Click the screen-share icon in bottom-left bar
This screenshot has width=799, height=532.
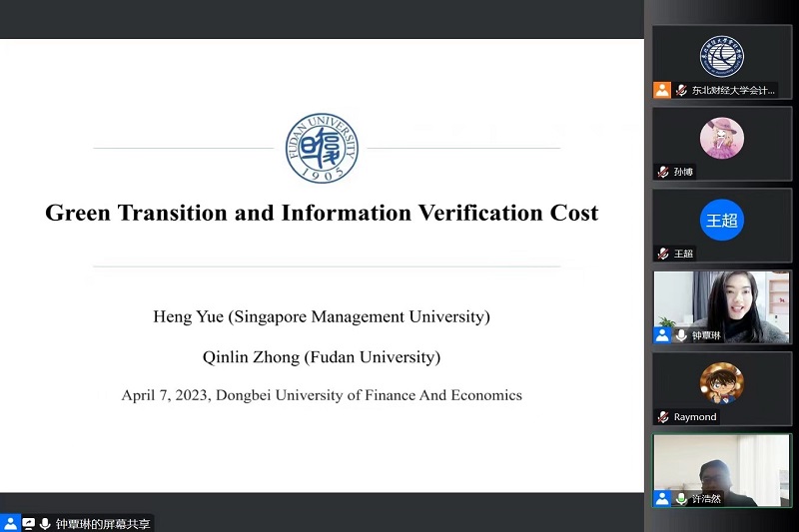(28, 523)
